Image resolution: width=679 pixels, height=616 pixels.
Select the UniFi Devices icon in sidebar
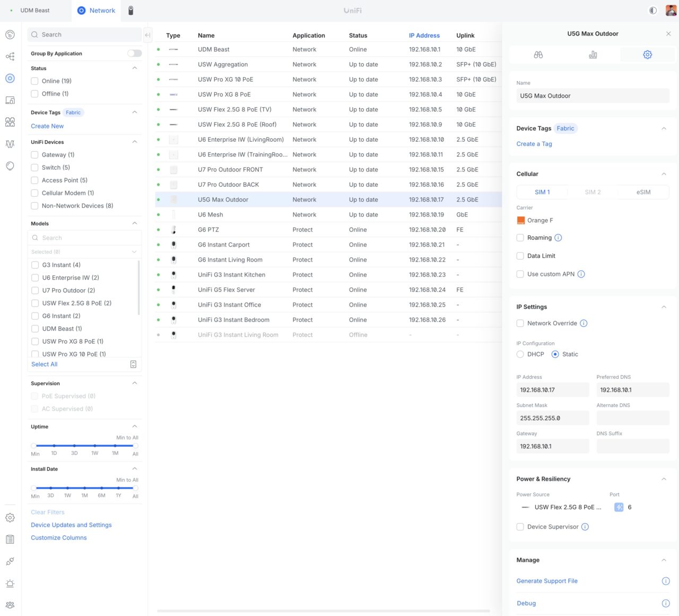tap(10, 79)
